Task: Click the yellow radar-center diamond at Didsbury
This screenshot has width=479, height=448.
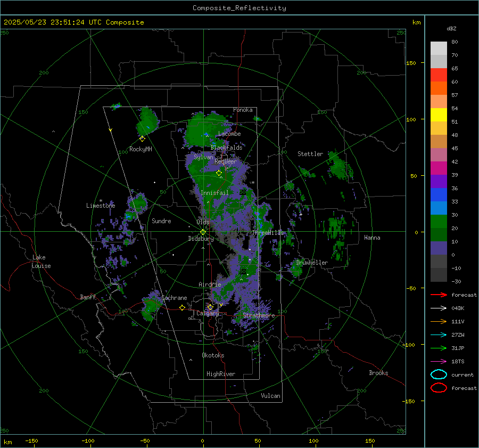Action: coord(203,232)
